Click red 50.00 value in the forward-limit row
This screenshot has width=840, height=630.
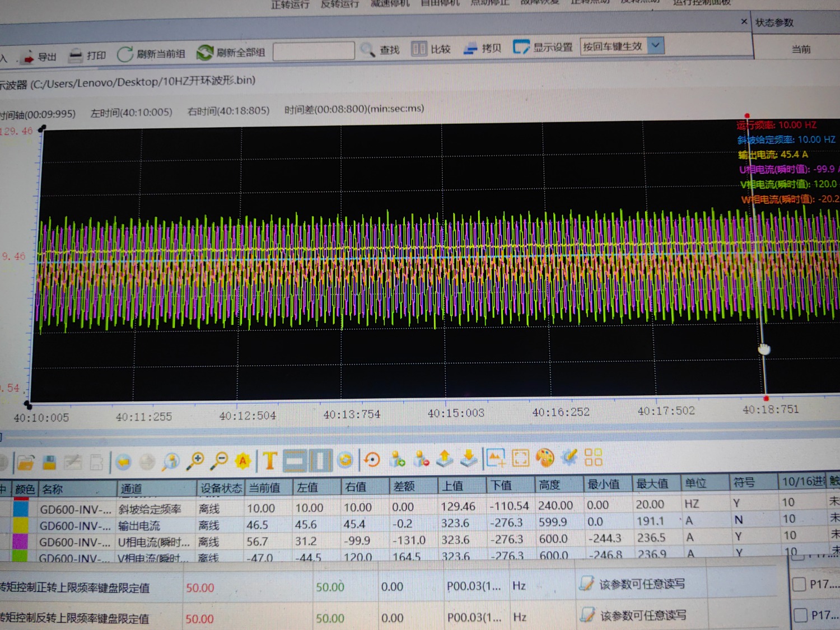click(x=200, y=588)
